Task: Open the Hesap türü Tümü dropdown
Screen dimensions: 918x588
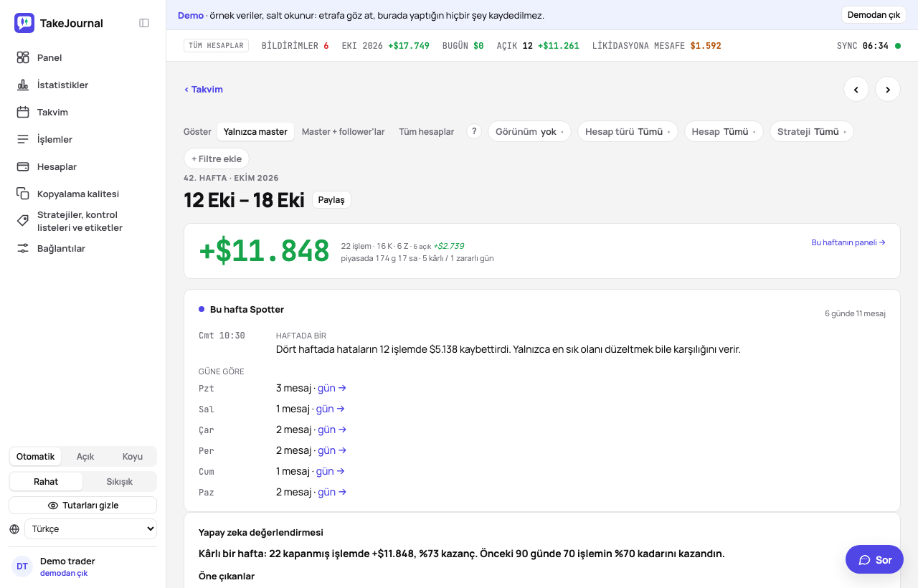Action: click(628, 132)
